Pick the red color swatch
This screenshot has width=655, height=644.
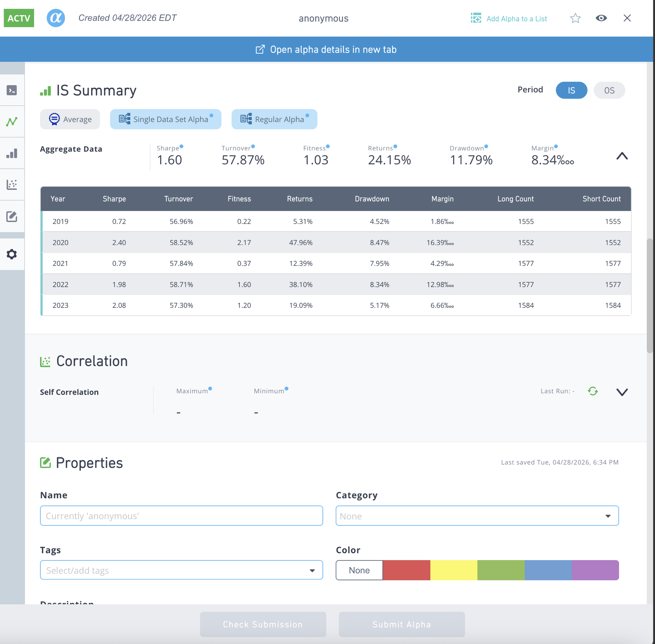(x=406, y=570)
